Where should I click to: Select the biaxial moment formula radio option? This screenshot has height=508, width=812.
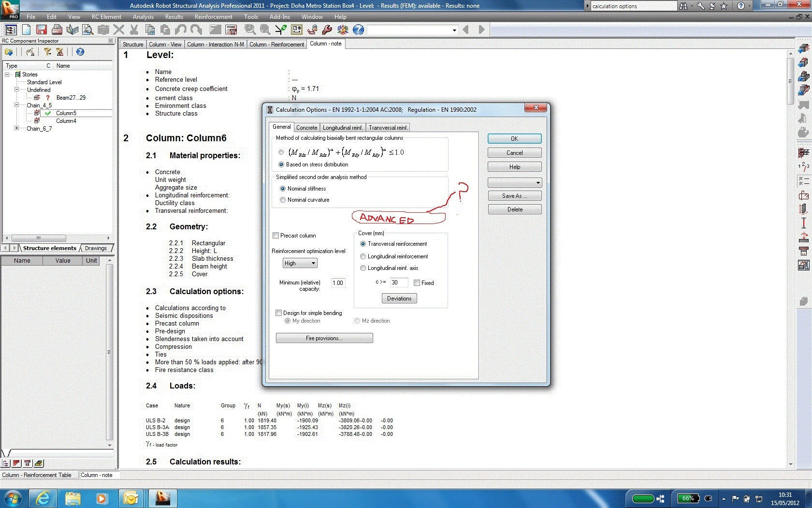point(281,152)
